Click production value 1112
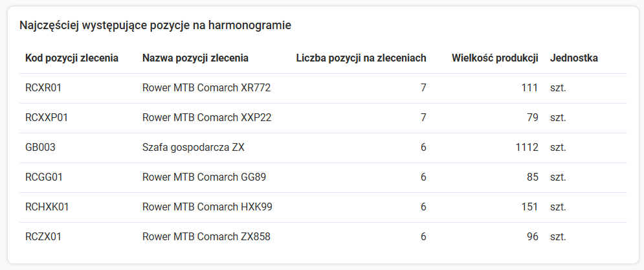 (x=527, y=148)
